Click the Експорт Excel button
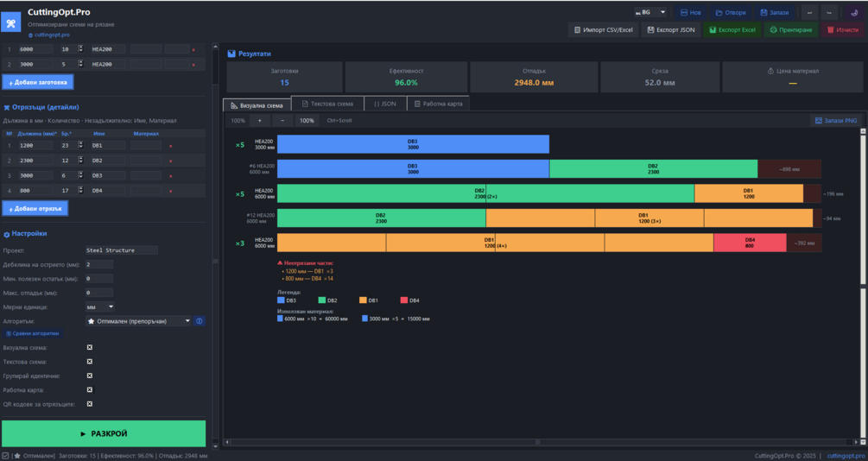The image size is (868, 461). coord(732,30)
